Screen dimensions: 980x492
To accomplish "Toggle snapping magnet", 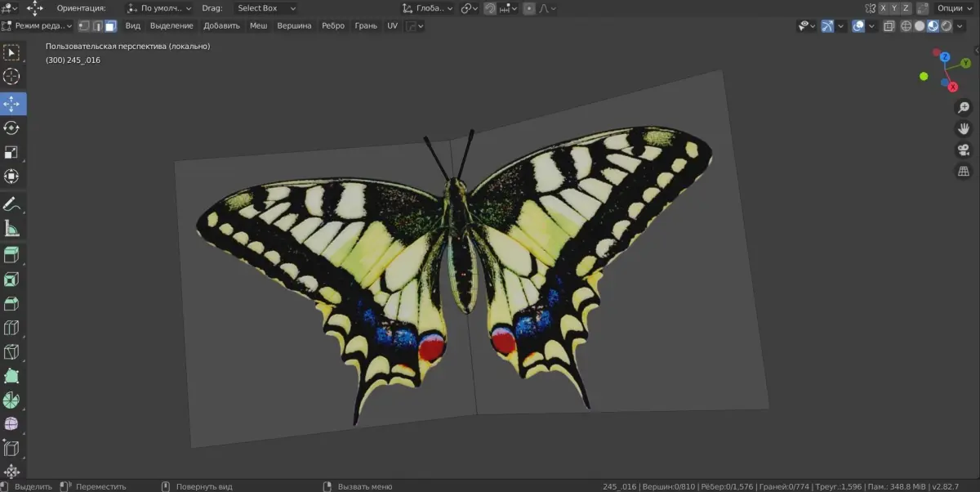I will (x=490, y=8).
